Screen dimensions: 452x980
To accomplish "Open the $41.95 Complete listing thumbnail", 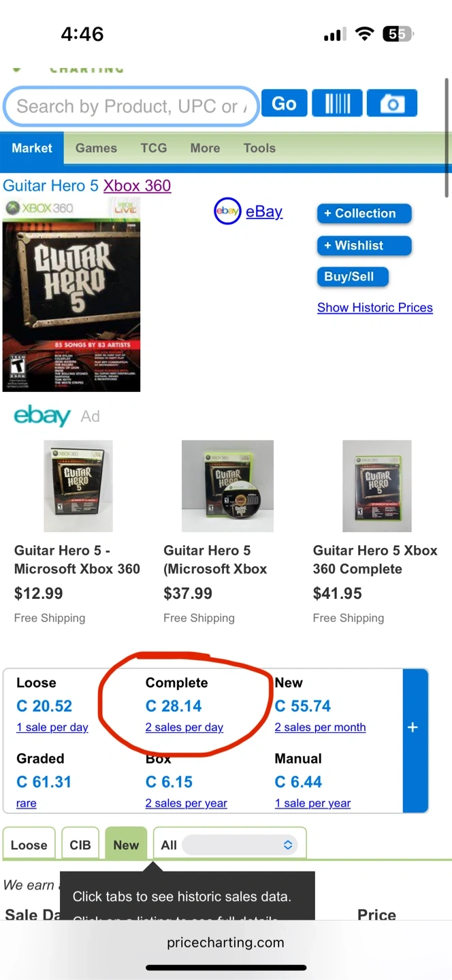I will [377, 486].
